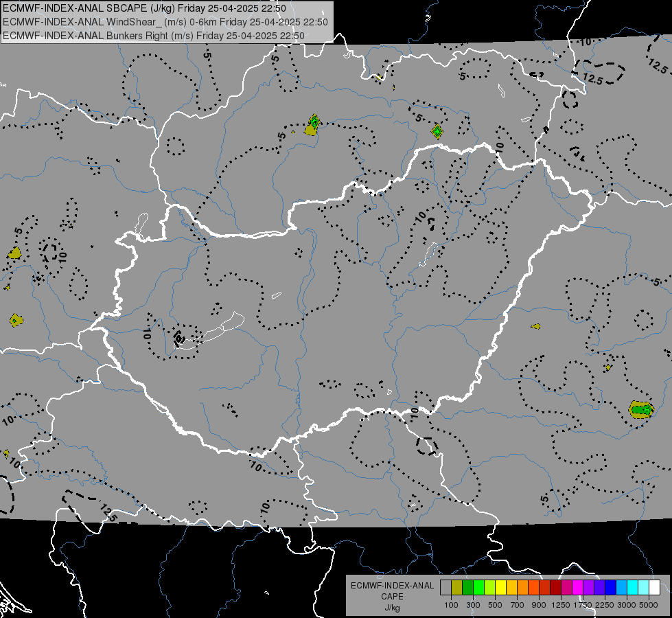
Task: Click the gray first legend swatch
Action: coord(445,588)
